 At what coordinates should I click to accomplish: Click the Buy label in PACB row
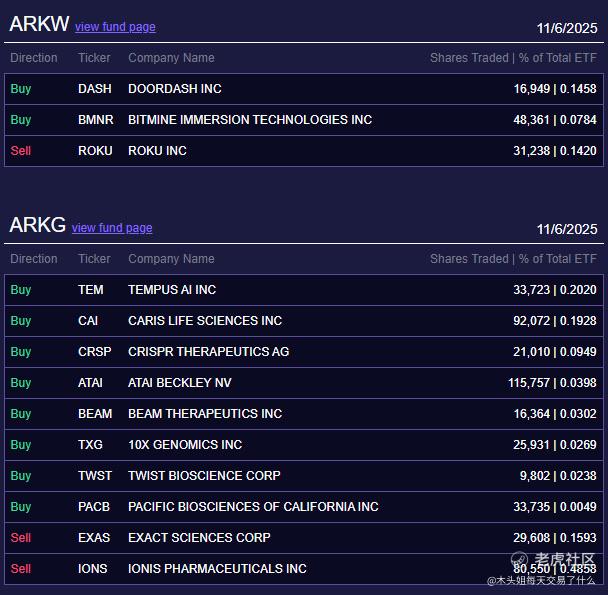(x=21, y=507)
